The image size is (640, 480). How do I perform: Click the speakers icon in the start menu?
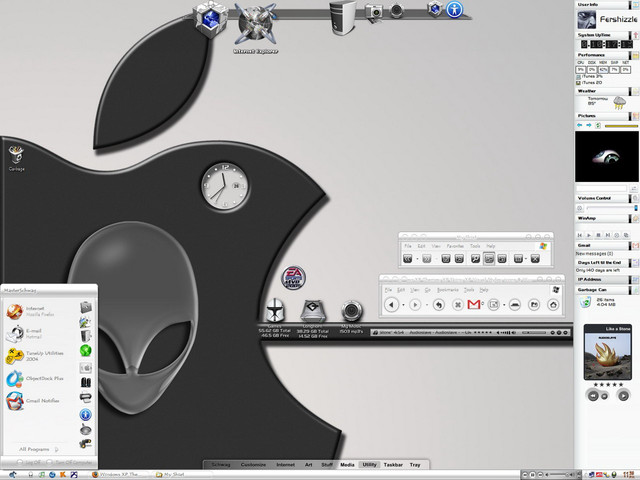point(86,382)
